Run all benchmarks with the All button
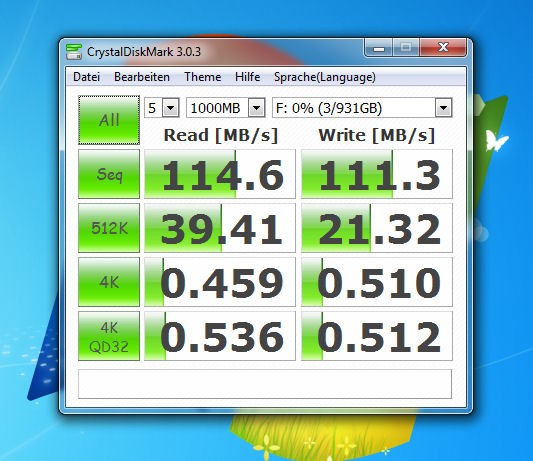The height and width of the screenshot is (461, 533). pyautogui.click(x=109, y=120)
